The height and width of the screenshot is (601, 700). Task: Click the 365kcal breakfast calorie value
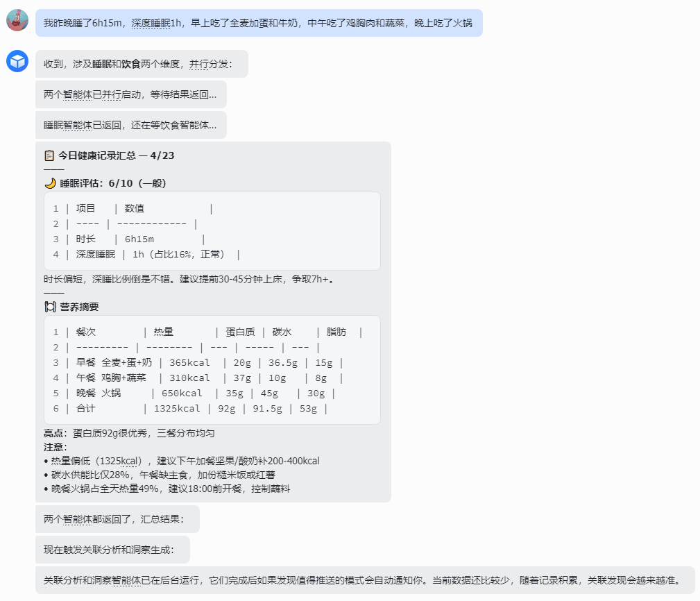(189, 362)
